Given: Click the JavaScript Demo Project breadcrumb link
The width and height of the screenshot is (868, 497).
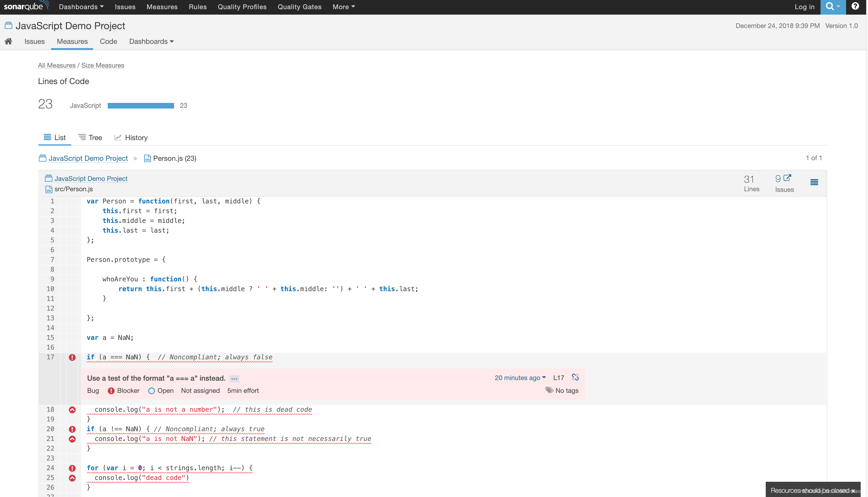Looking at the screenshot, I should coord(88,157).
